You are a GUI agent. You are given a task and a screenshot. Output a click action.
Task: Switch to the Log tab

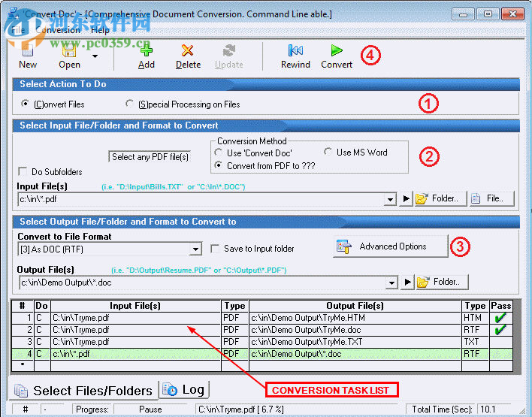click(x=184, y=389)
